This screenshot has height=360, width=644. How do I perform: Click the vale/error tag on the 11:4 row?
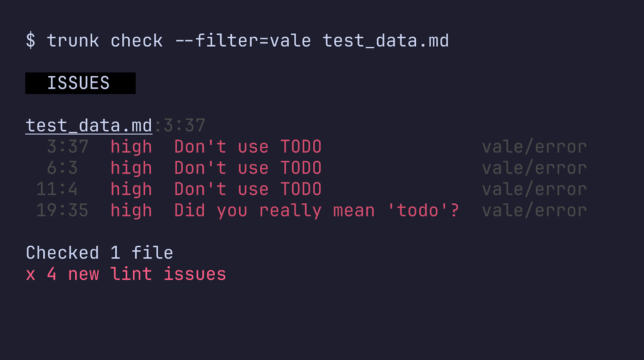[535, 189]
